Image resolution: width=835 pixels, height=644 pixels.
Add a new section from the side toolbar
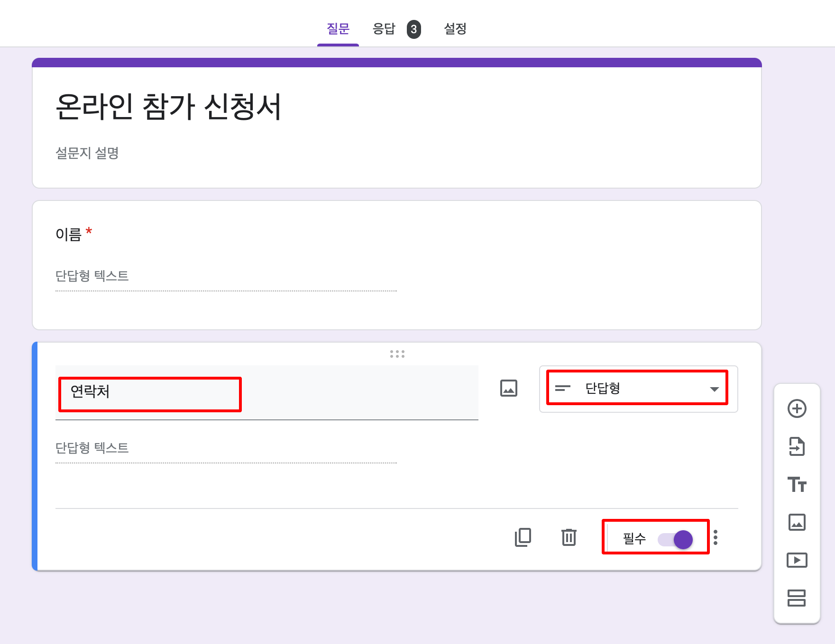(x=797, y=598)
